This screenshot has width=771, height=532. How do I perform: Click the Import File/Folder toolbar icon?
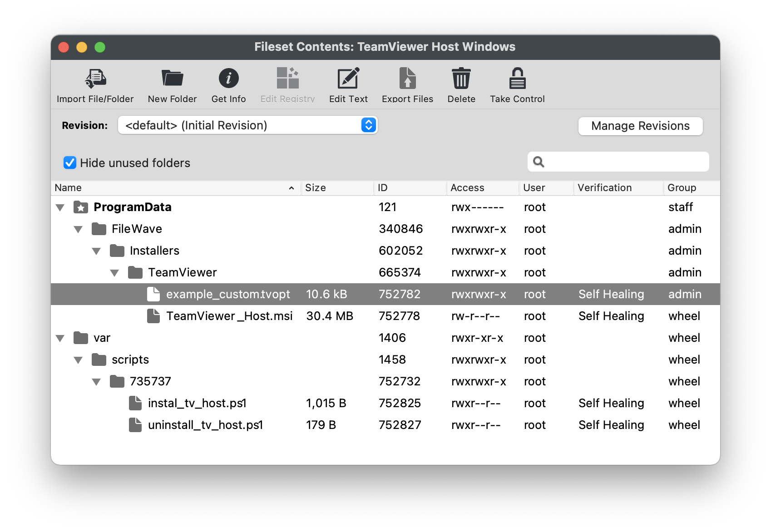click(95, 79)
